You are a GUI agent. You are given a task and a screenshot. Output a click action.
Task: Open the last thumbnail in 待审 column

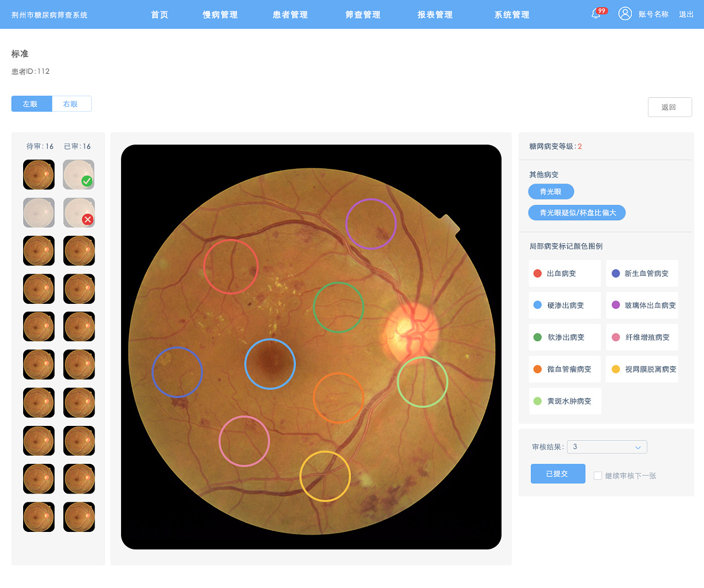[38, 517]
